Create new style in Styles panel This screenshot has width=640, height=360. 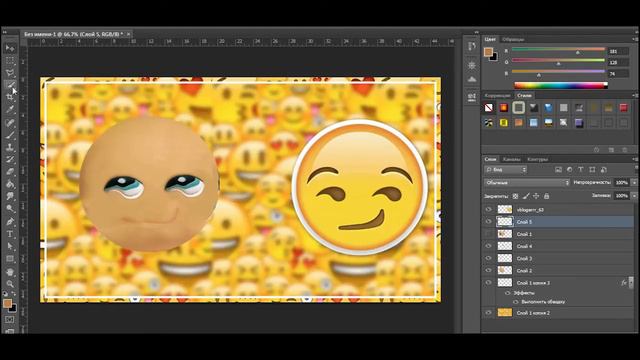click(611, 150)
